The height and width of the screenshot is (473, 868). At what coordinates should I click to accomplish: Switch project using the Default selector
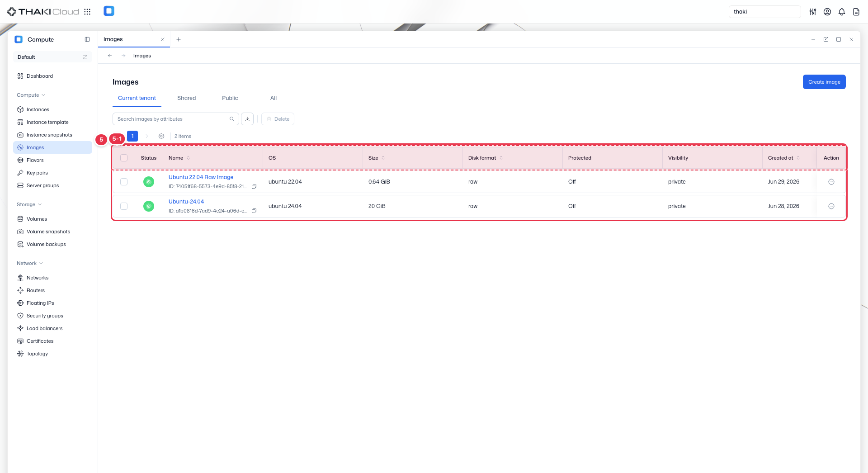(52, 57)
